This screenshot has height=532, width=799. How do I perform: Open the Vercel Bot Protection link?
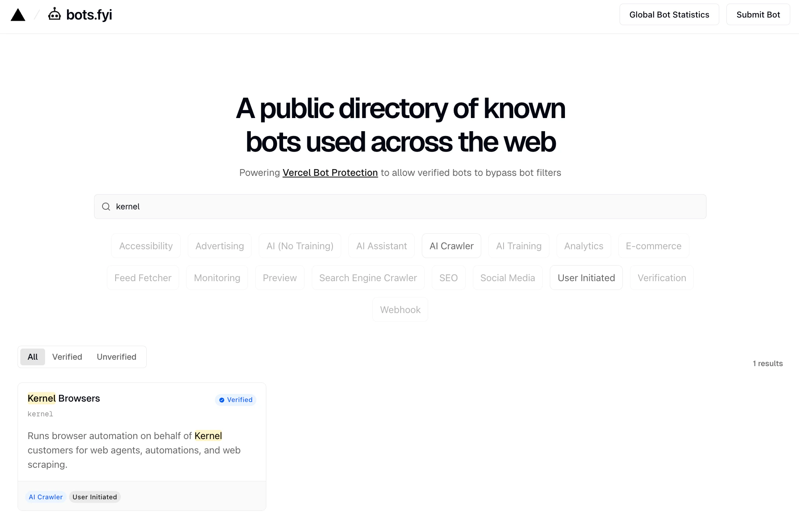330,172
